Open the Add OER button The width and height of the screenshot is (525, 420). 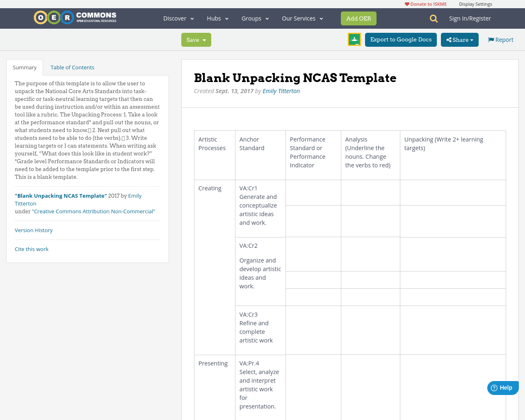[358, 18]
